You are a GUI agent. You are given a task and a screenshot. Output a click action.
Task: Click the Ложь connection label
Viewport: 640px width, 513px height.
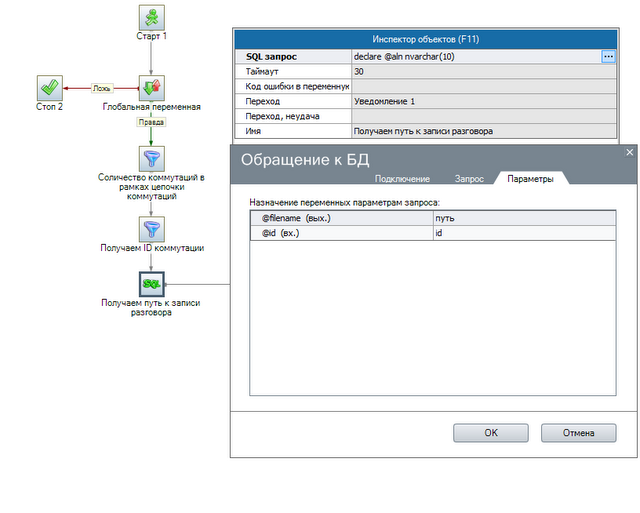click(104, 87)
